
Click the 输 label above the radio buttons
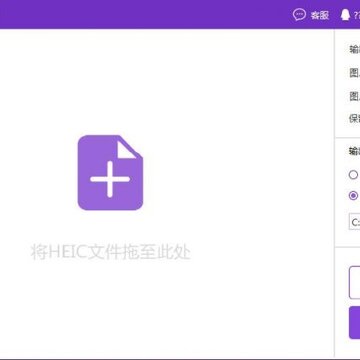coord(354,151)
